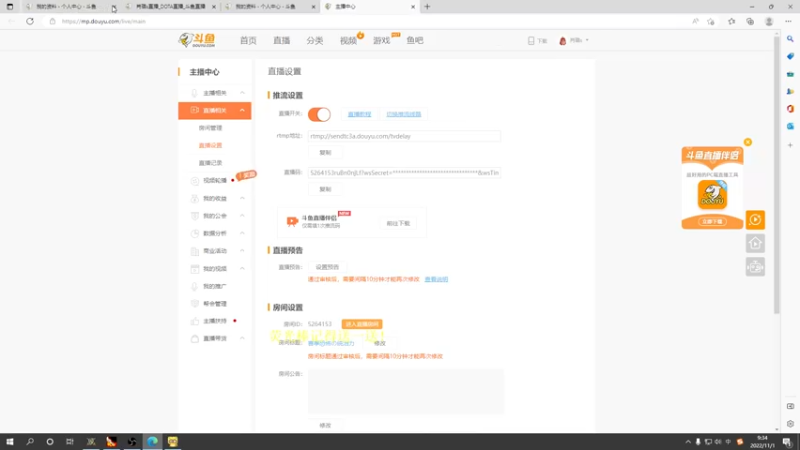Click the pie chart icon of 数据分析
The image size is (800, 450).
[x=194, y=233]
